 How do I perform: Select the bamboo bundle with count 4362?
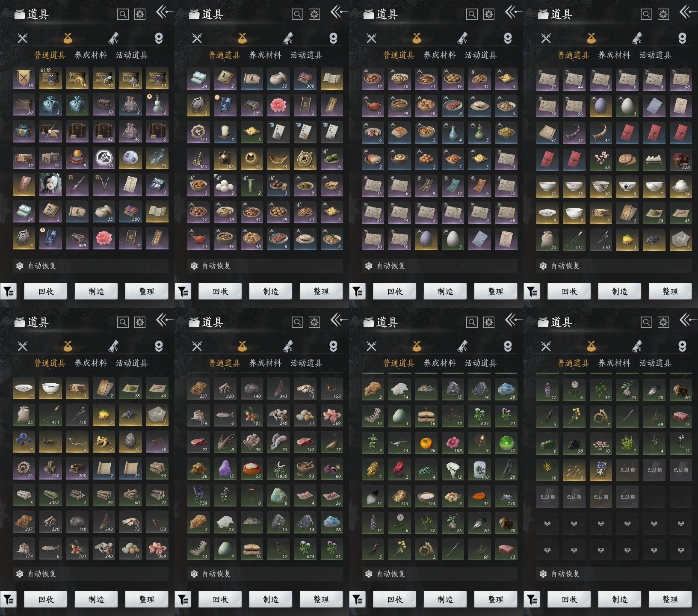[50, 495]
